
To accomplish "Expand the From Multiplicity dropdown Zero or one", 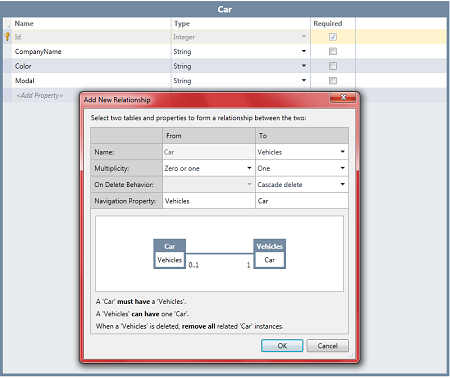I will (249, 168).
